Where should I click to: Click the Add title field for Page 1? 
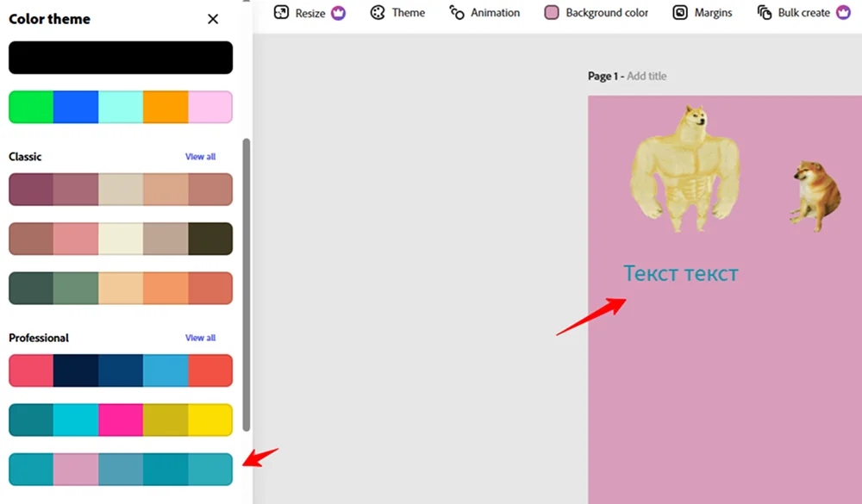646,76
